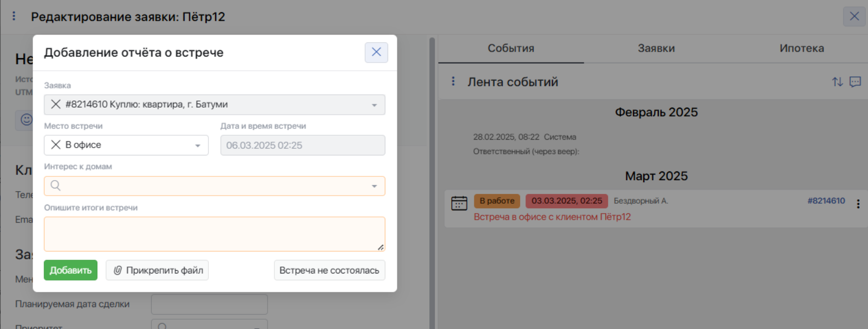868x329 pixels.
Task: Toggle event feed sort order arrows
Action: 837,82
